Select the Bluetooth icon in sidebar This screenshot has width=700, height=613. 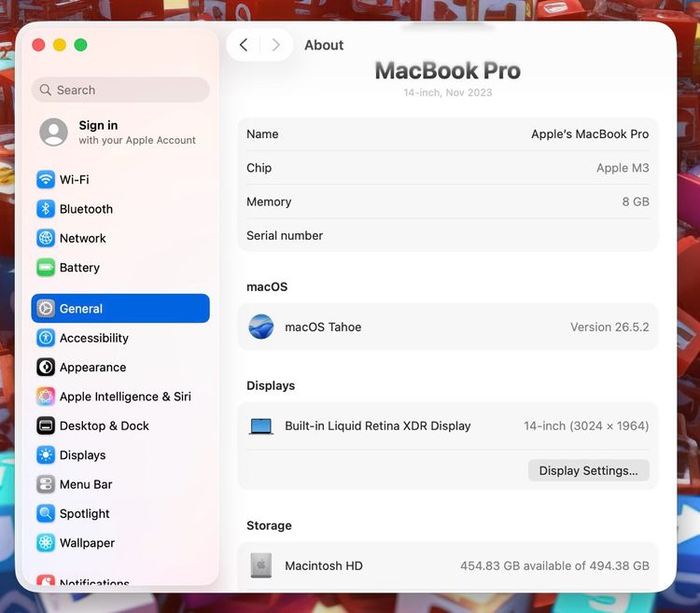46,209
